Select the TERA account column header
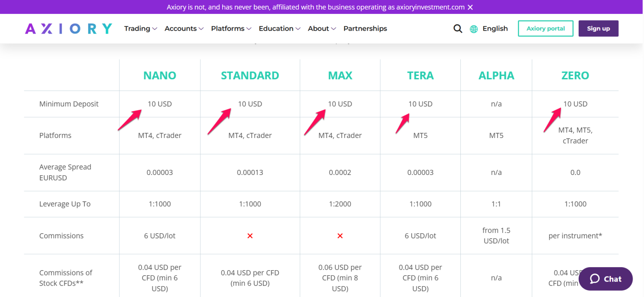 [x=420, y=76]
